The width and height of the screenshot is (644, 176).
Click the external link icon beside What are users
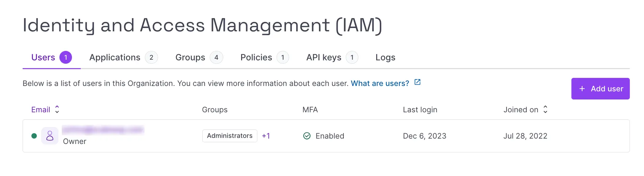point(417,82)
